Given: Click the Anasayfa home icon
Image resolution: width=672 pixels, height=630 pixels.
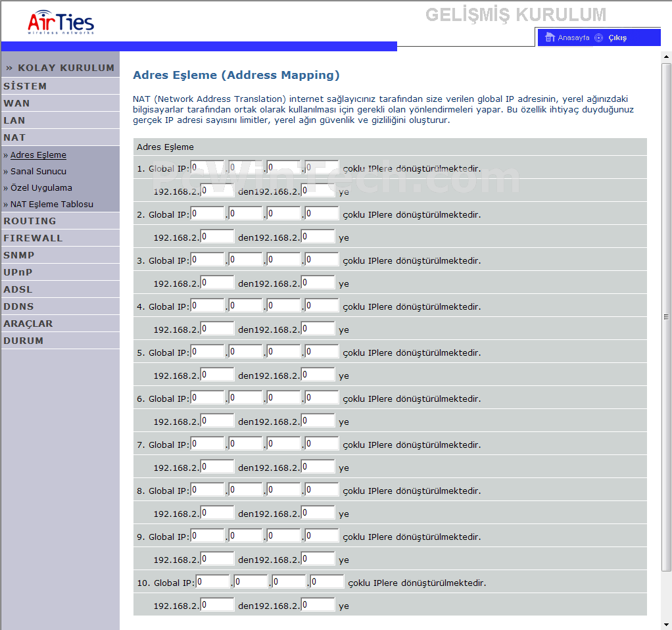Looking at the screenshot, I should pos(550,37).
